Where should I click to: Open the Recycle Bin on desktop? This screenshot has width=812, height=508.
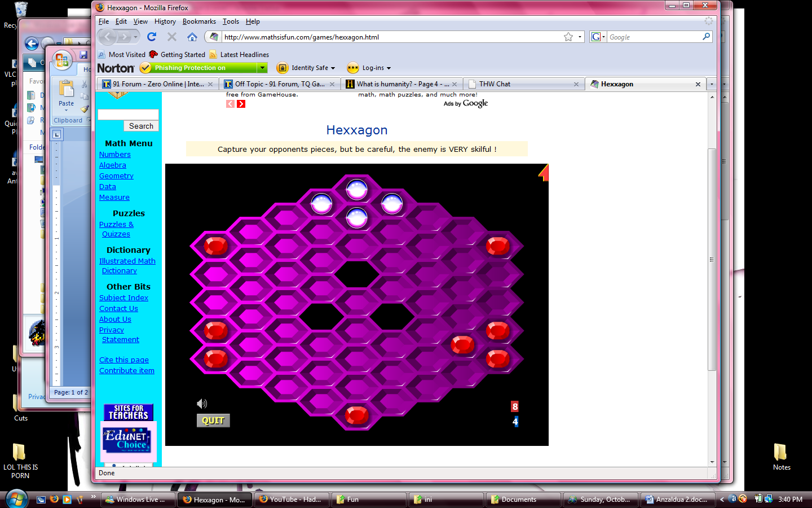click(x=20, y=10)
